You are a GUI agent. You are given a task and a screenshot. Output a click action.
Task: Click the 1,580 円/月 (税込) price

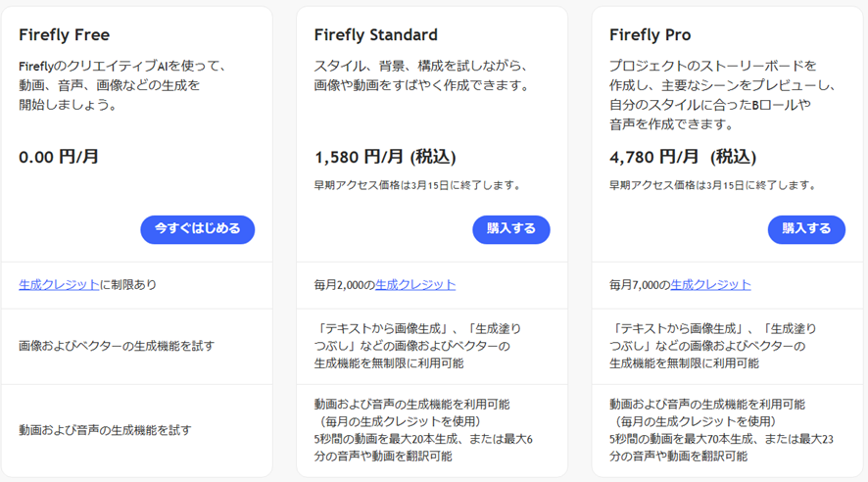coord(385,157)
